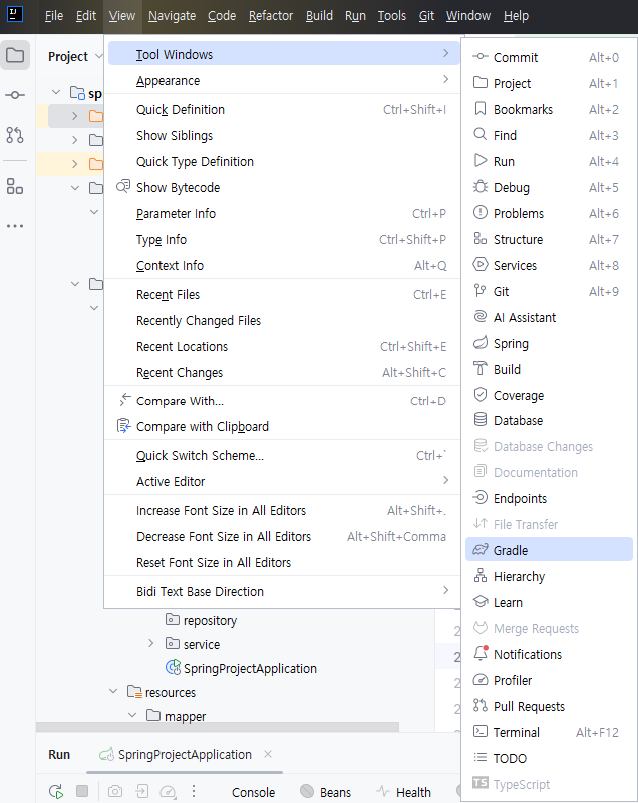Collapse the resources folder node
The width and height of the screenshot is (638, 803).
point(113,691)
